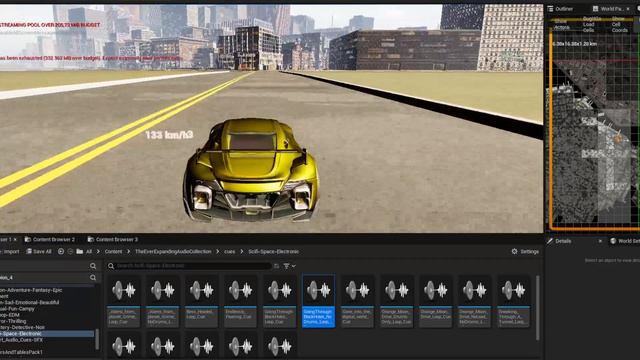Select the Orange Moon Drive Drums Only cue

pyautogui.click(x=396, y=301)
